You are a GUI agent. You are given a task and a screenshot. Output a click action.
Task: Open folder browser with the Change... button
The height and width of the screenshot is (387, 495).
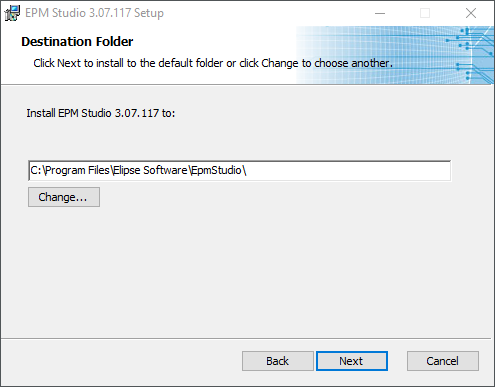(64, 197)
